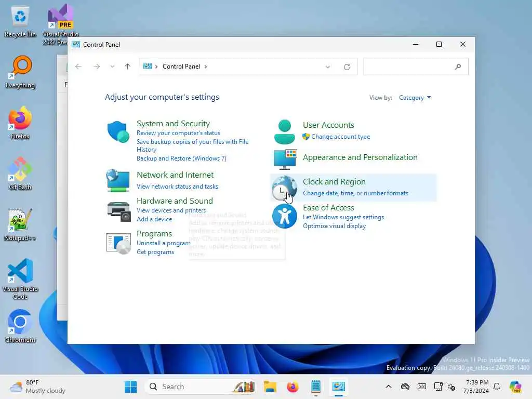Click System and Security heading
532x399 pixels.
click(x=173, y=124)
